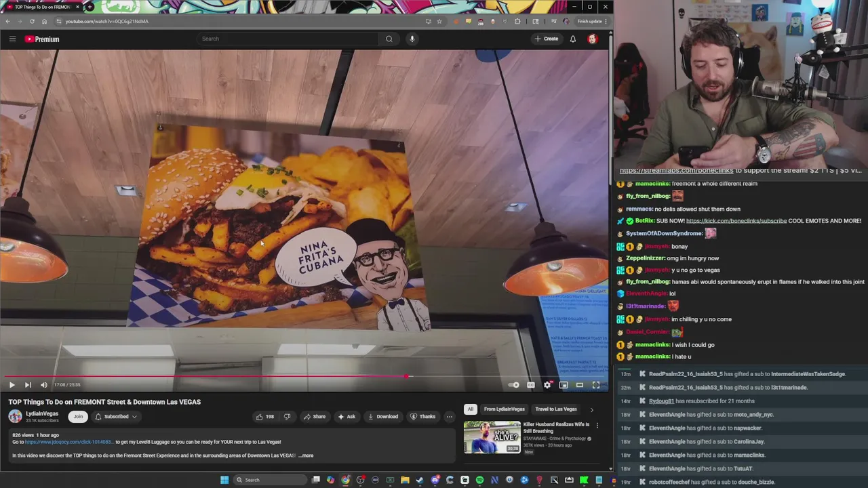Open Discord from the taskbar
The width and height of the screenshot is (868, 488).
click(x=435, y=480)
